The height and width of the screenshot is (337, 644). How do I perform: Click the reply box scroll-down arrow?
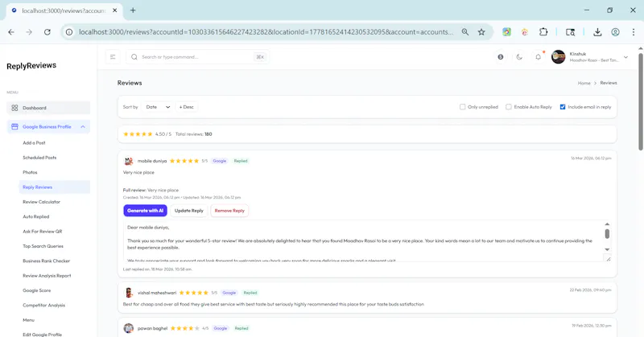pyautogui.click(x=607, y=249)
